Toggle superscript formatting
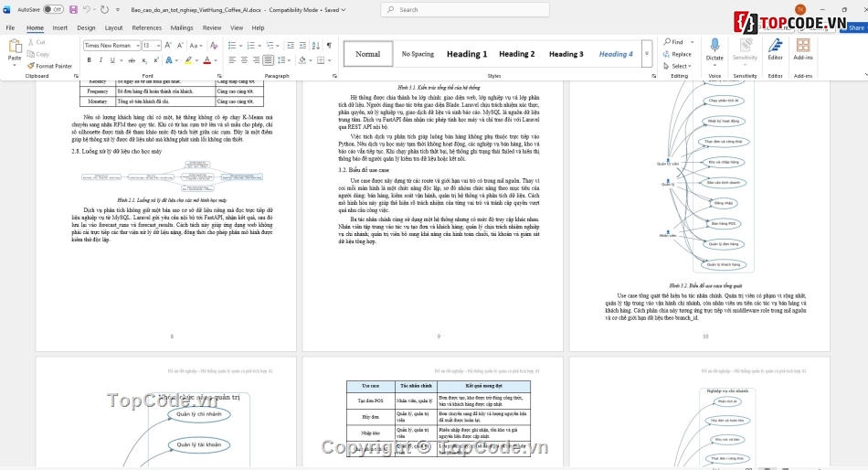 (156, 59)
